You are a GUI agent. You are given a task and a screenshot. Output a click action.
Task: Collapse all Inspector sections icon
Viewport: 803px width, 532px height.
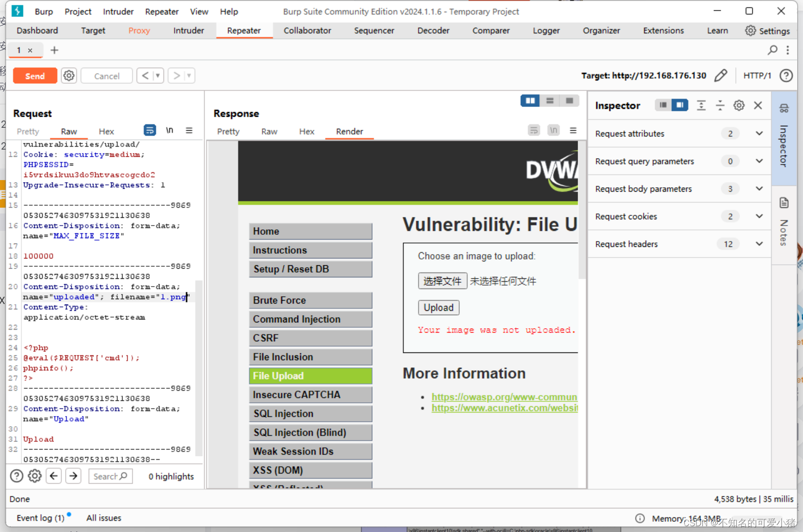click(720, 105)
